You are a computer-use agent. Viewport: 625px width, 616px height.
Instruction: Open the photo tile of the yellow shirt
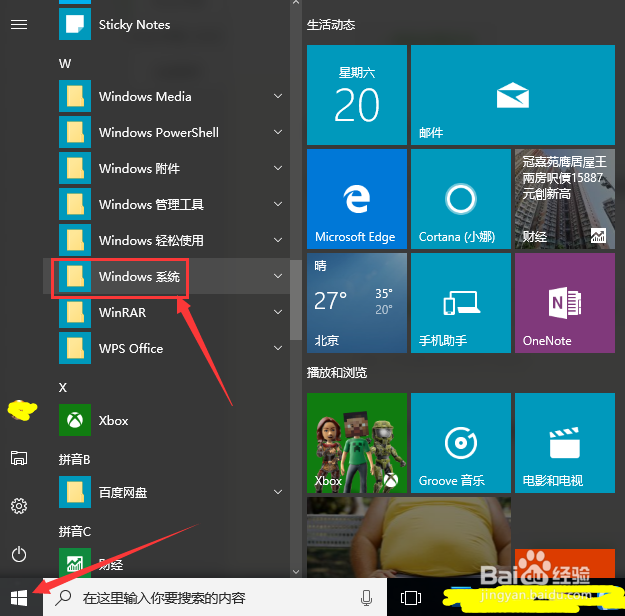tap(409, 537)
